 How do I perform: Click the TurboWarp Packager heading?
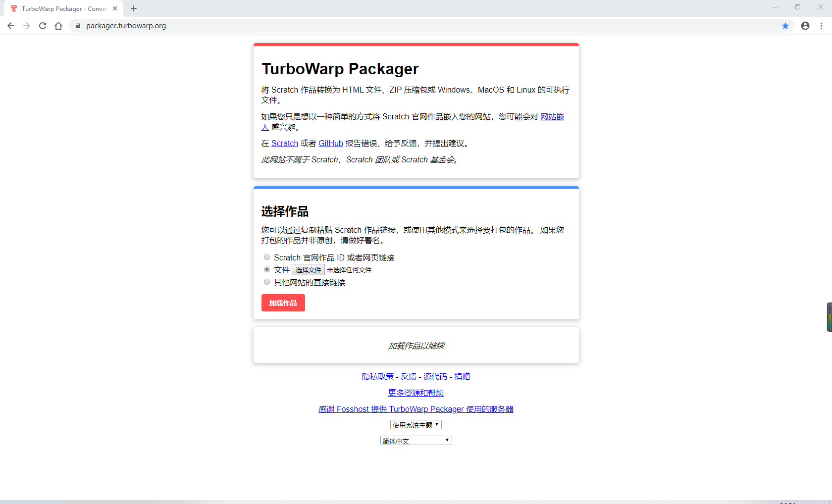tap(340, 69)
